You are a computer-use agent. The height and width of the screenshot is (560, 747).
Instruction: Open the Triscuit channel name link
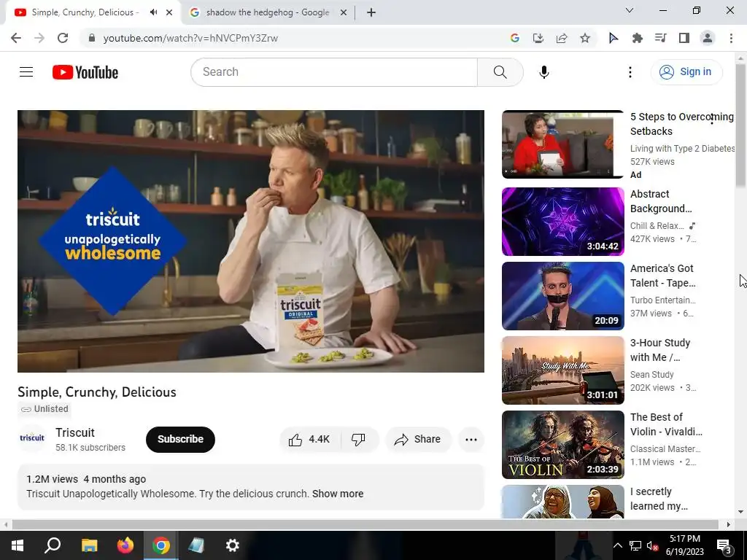(75, 432)
